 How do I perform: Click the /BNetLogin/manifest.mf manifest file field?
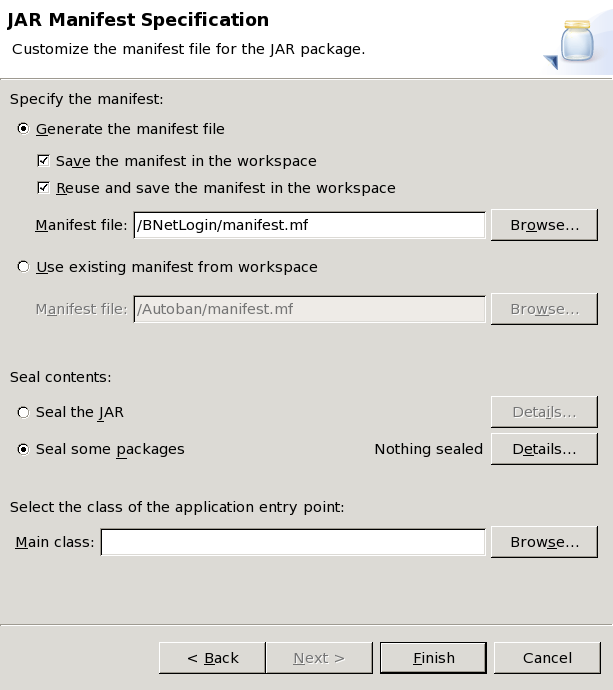point(309,225)
